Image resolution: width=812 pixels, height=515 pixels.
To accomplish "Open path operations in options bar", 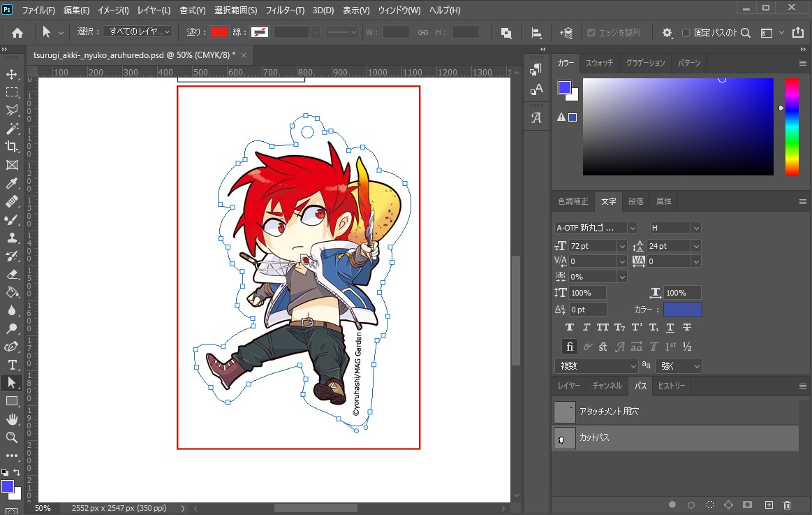I will click(506, 33).
